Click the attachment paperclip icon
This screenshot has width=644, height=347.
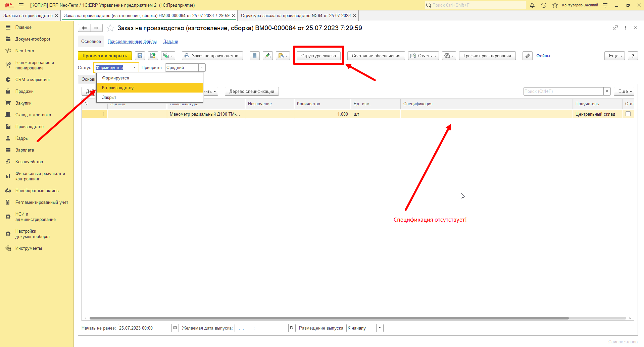[x=528, y=56]
